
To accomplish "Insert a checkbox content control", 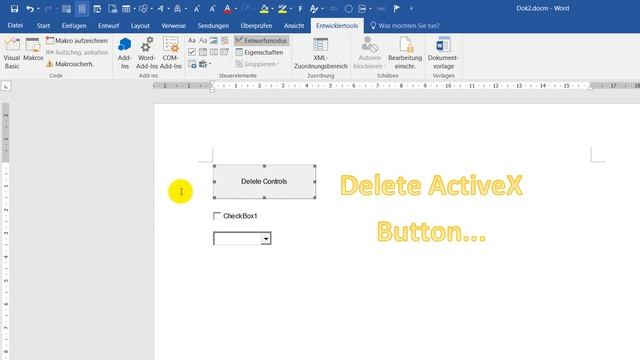I will tap(192, 52).
